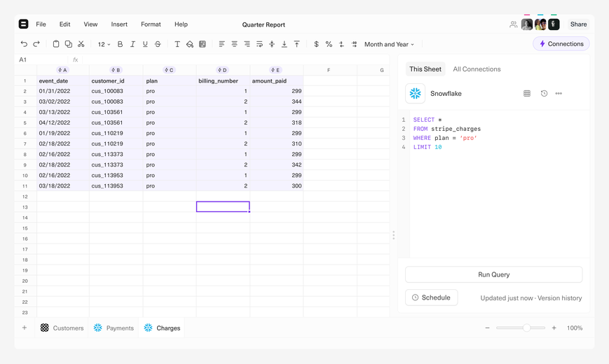Open the Edit menu

[65, 24]
